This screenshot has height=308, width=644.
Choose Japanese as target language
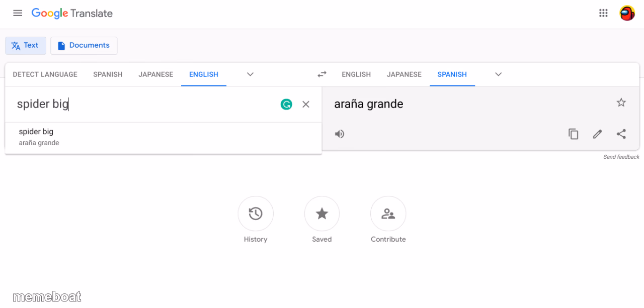pyautogui.click(x=404, y=74)
